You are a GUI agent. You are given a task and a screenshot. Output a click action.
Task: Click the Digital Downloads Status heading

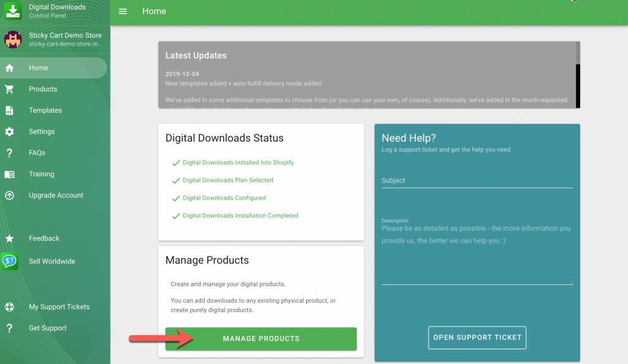click(x=224, y=138)
